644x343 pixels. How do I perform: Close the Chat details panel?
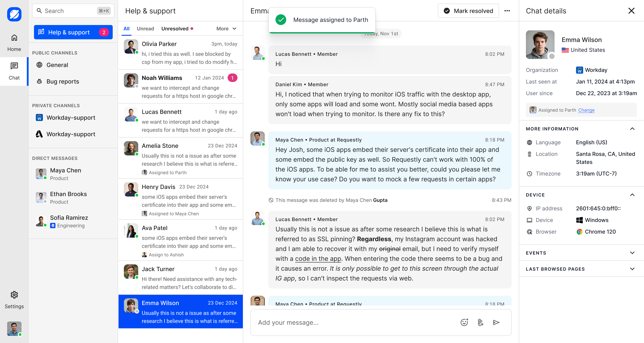pyautogui.click(x=631, y=11)
